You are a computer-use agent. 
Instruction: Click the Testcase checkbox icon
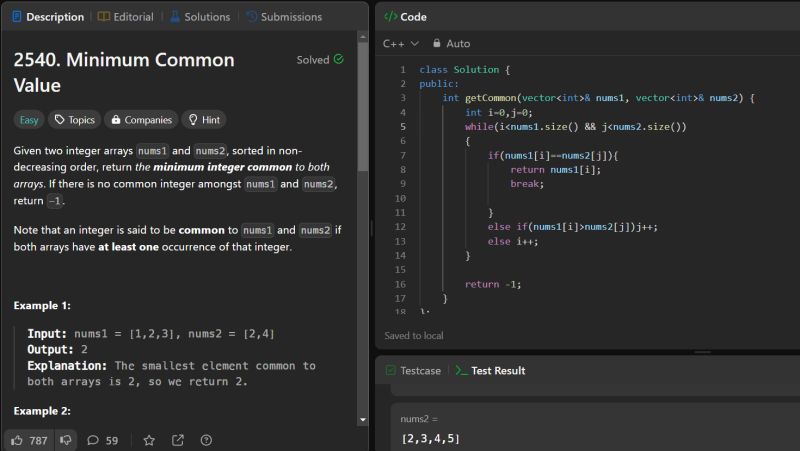point(391,371)
